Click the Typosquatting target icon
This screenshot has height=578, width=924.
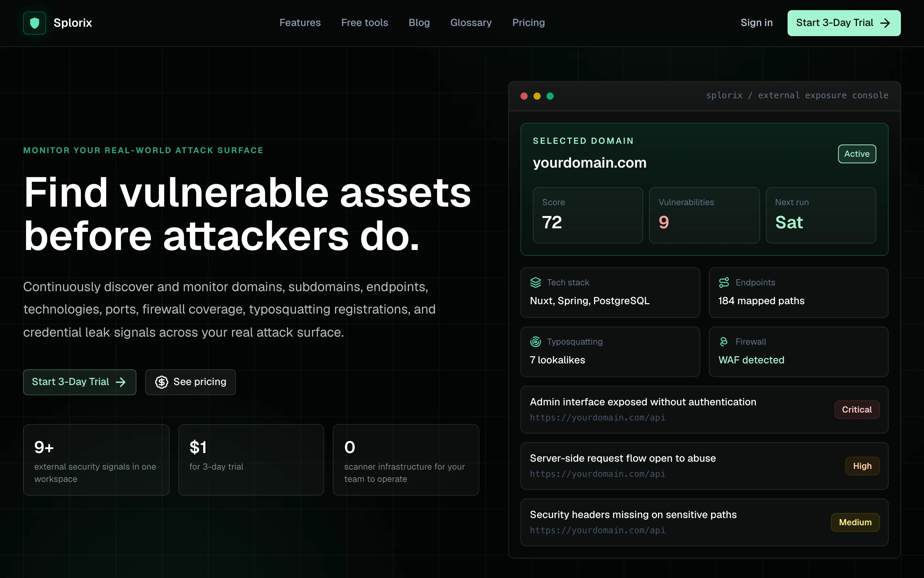pos(536,342)
